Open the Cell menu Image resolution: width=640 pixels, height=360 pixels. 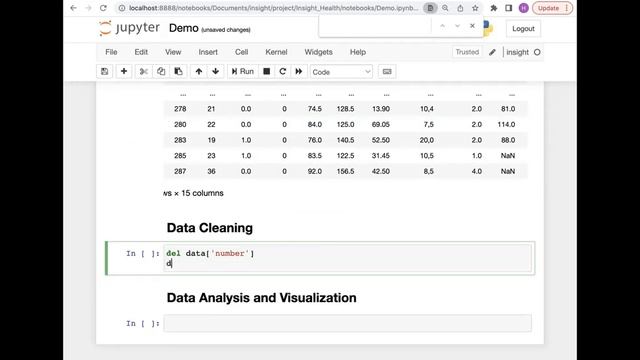coord(241,52)
